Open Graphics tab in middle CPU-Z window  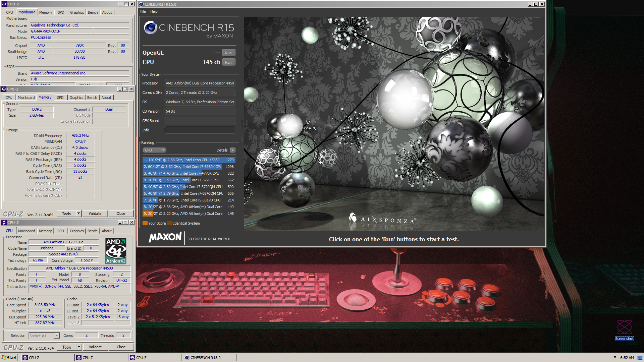click(76, 98)
